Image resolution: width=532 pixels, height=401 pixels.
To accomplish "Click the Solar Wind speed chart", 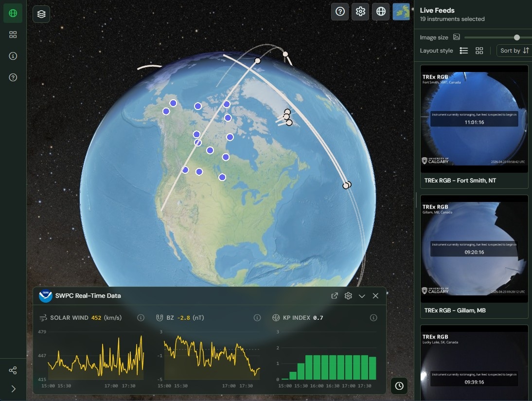I will [x=96, y=356].
